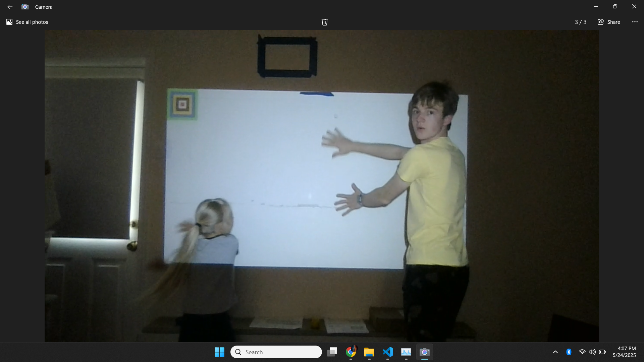This screenshot has width=644, height=362.
Task: Open the See more options menu
Action: tap(635, 22)
